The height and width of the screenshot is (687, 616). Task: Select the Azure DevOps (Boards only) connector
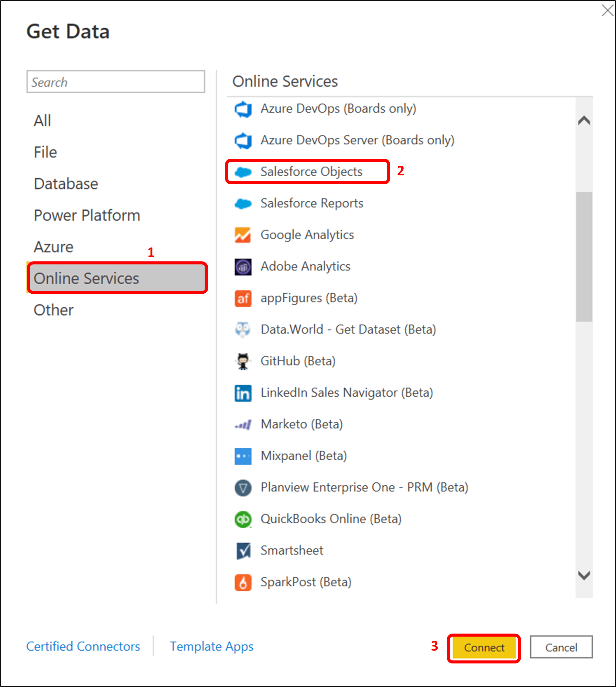click(338, 109)
